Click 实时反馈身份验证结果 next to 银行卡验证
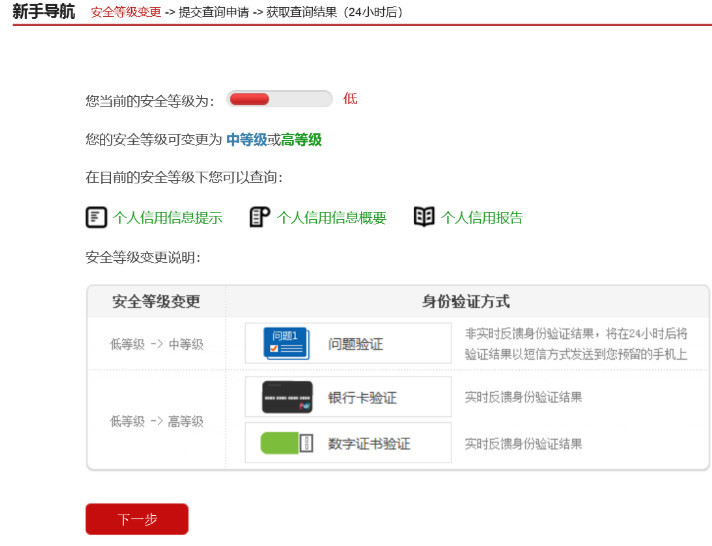712x546 pixels. 523,397
